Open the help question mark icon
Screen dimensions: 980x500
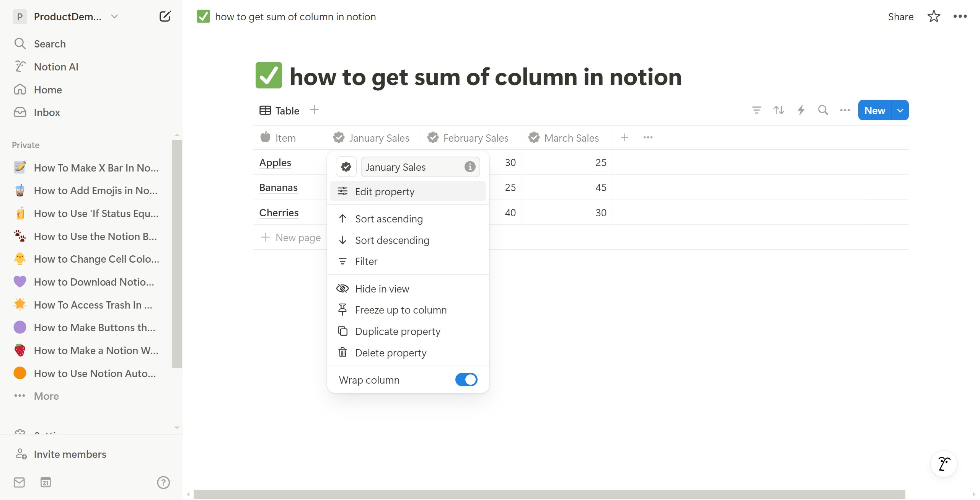click(x=163, y=482)
